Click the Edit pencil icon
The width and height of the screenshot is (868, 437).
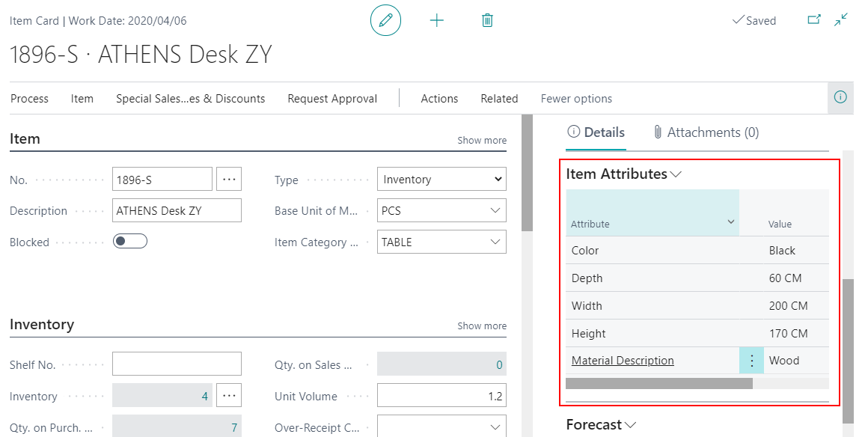[x=385, y=20]
